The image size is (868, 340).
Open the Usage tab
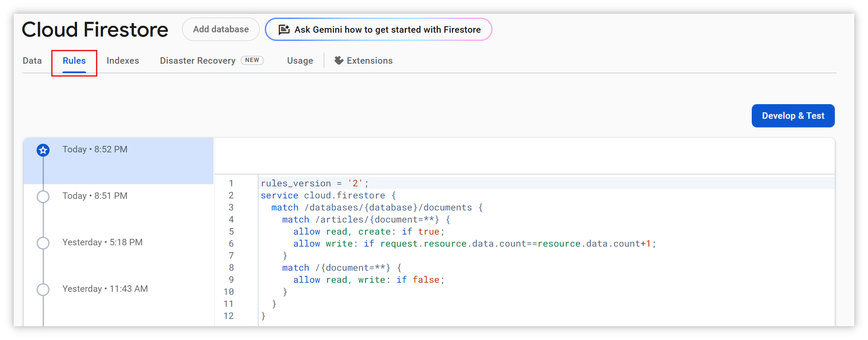coord(300,61)
